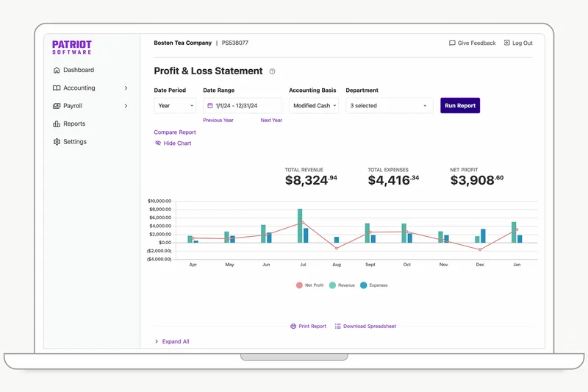This screenshot has height=392, width=588.
Task: Click the Reports bar chart icon
Action: [x=57, y=124]
